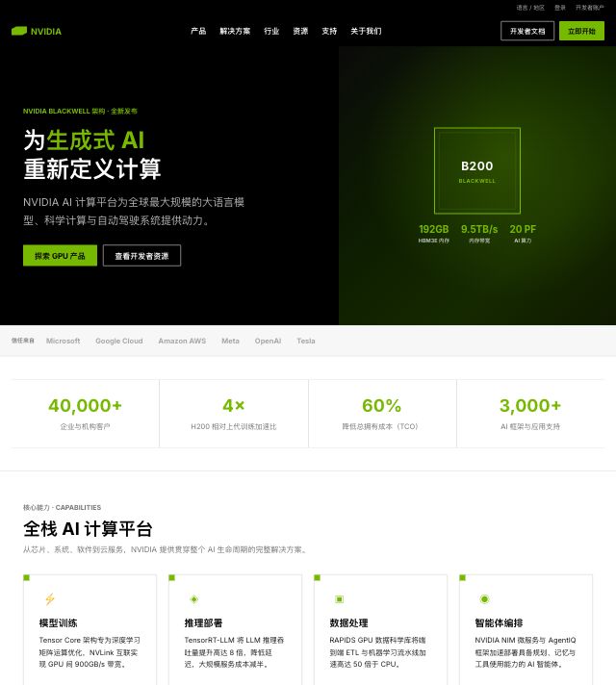Open the 行业 navigation menu
The width and height of the screenshot is (616, 685).
click(x=271, y=31)
